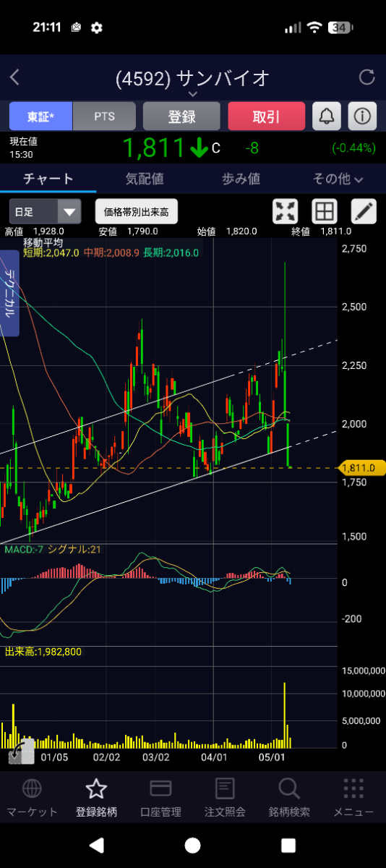Switch to 気配値 tab
This screenshot has height=868, width=386.
click(x=145, y=178)
